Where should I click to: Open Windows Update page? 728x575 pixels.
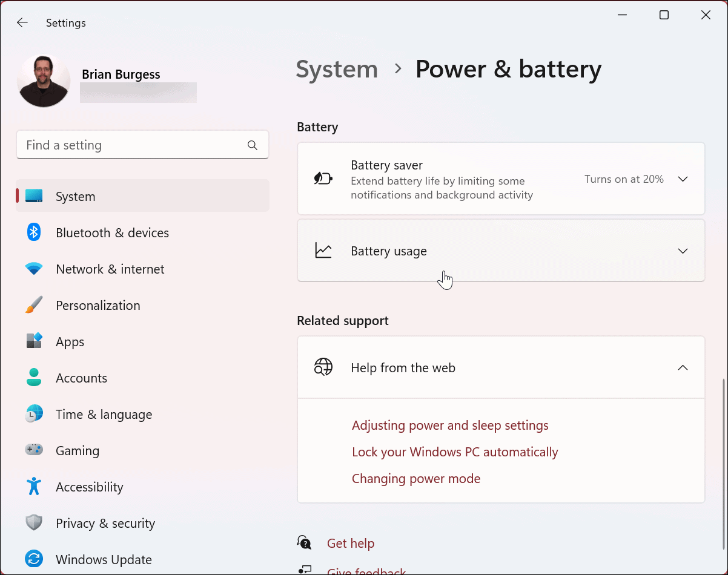click(143, 559)
